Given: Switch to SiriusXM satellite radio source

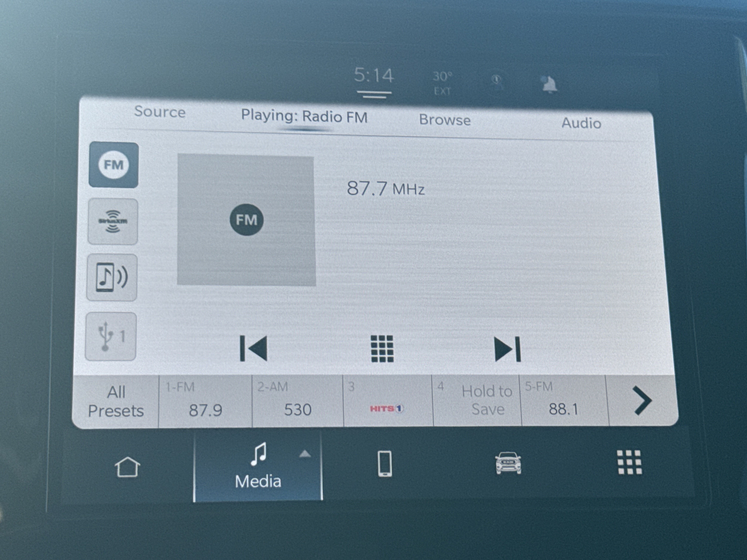Looking at the screenshot, I should (x=113, y=221).
